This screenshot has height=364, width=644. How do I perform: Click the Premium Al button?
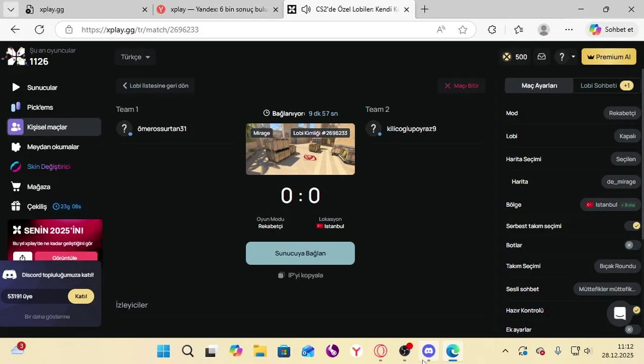click(609, 57)
